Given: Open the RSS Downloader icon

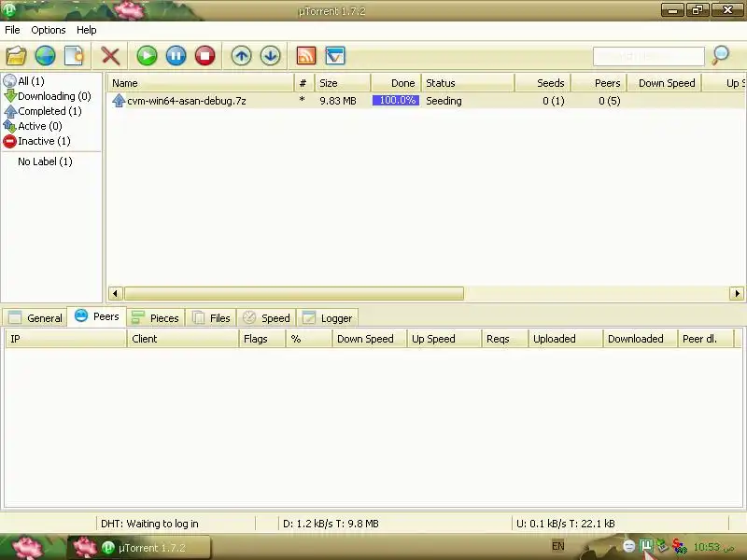Looking at the screenshot, I should [x=306, y=56].
